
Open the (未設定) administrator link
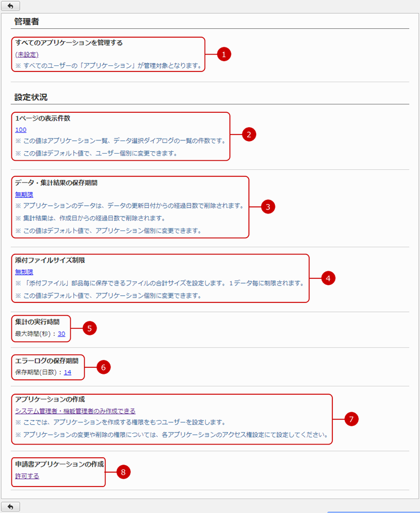coord(27,55)
